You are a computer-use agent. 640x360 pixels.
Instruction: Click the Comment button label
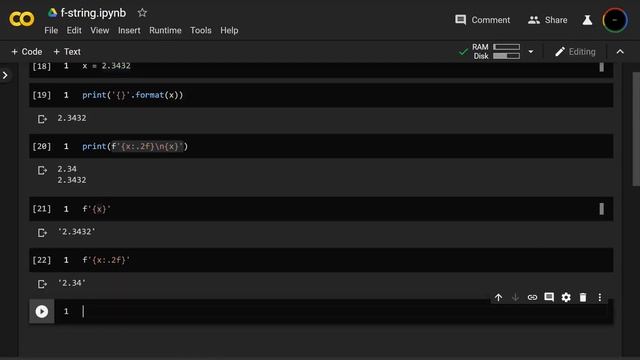pyautogui.click(x=491, y=20)
